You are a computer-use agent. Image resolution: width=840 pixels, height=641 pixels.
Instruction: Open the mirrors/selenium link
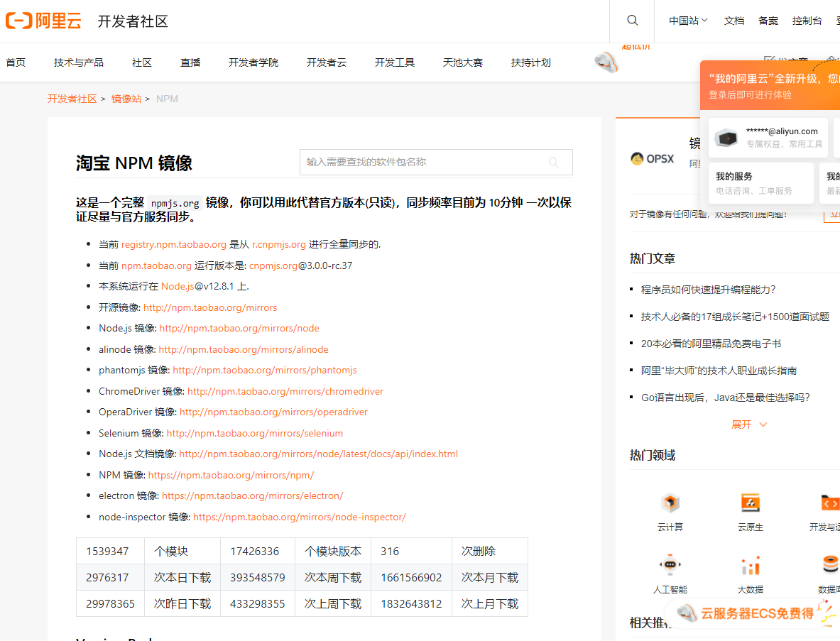(255, 433)
